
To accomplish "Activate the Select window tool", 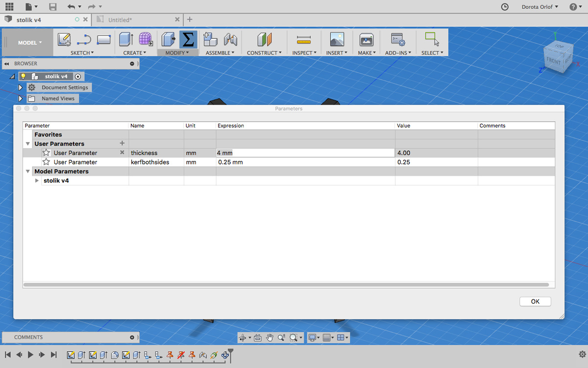I will (432, 39).
